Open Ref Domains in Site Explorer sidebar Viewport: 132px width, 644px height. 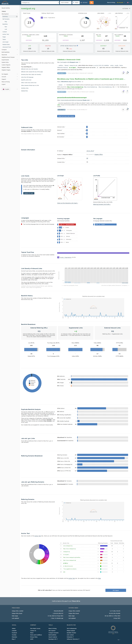coord(6,19)
